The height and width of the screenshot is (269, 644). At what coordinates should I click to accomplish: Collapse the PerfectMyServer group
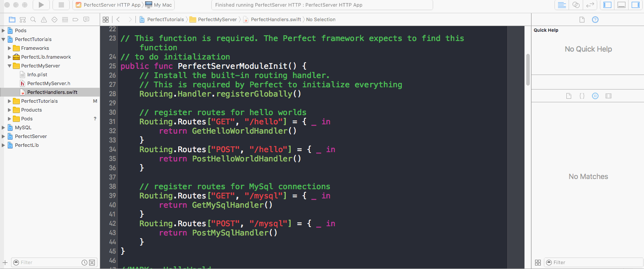[x=10, y=66]
